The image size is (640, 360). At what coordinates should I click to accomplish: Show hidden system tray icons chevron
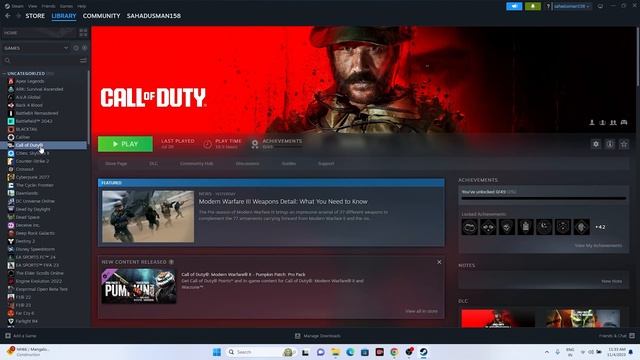[x=547, y=352]
